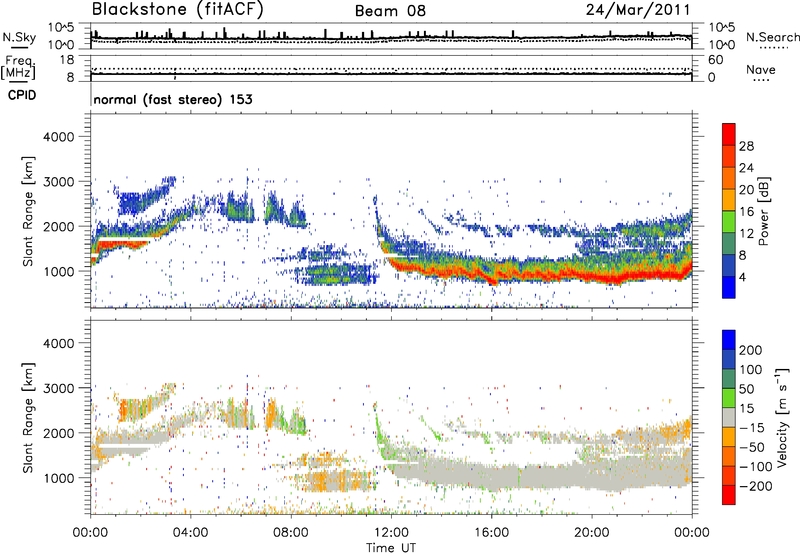Click the "24" label on Power colorbar
Screen dimensions: 800x554
click(x=746, y=168)
